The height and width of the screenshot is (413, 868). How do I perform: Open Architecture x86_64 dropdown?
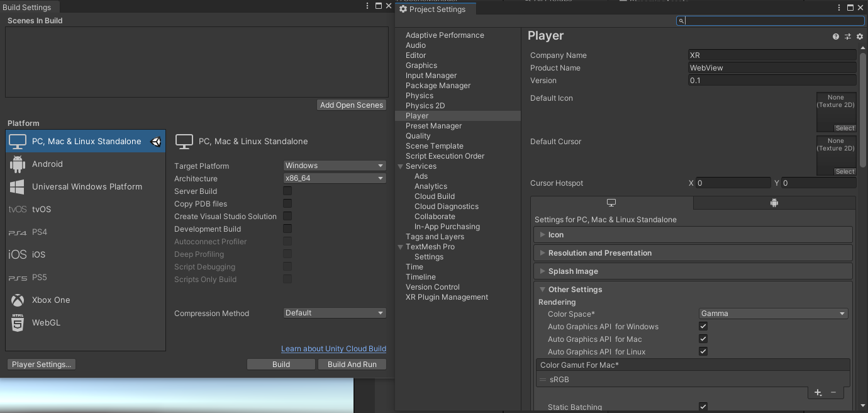tap(335, 178)
